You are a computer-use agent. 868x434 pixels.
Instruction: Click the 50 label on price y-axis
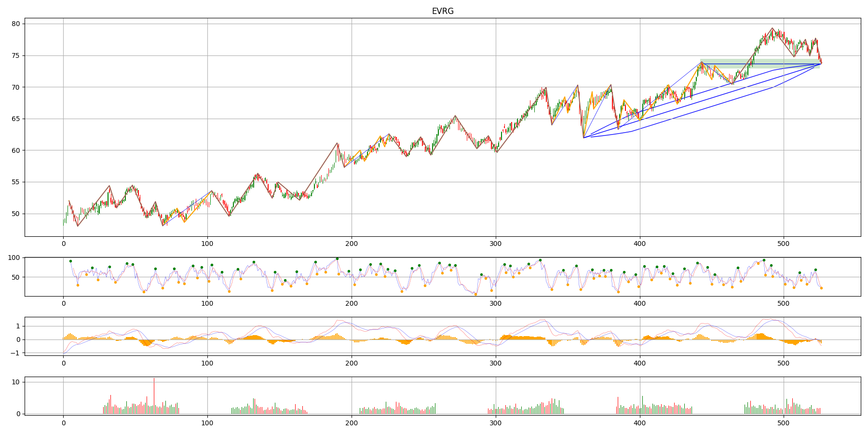(x=15, y=214)
